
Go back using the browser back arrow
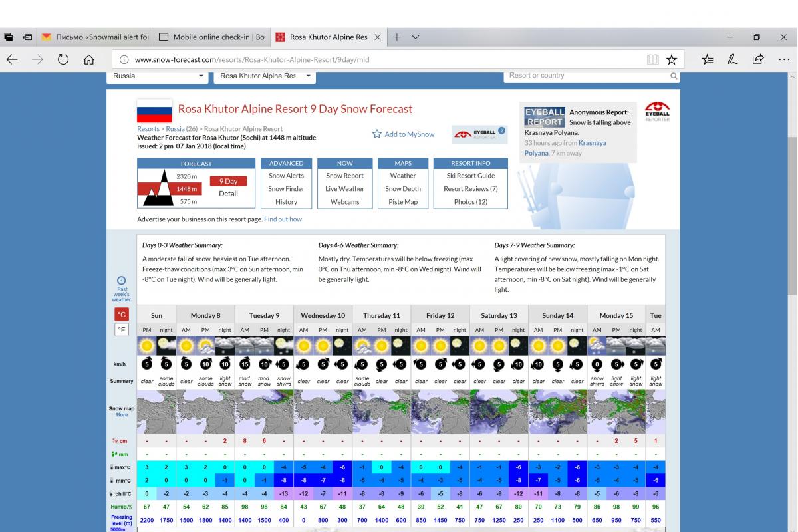12,59
